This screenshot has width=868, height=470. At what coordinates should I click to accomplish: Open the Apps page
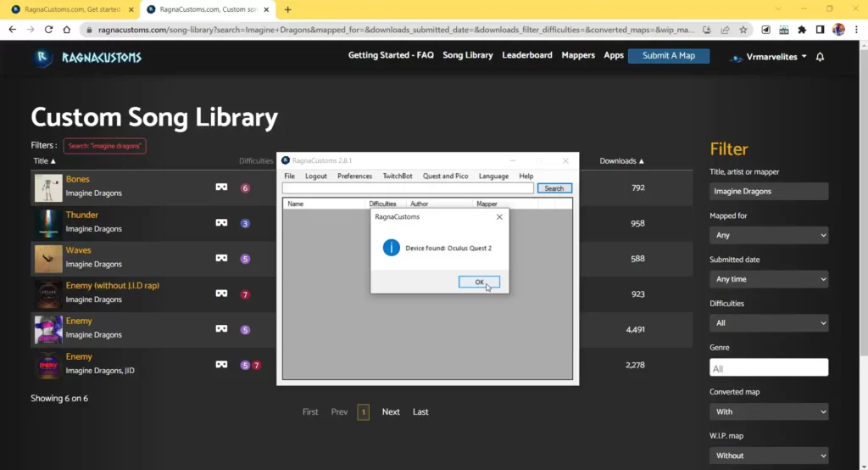[x=614, y=55]
